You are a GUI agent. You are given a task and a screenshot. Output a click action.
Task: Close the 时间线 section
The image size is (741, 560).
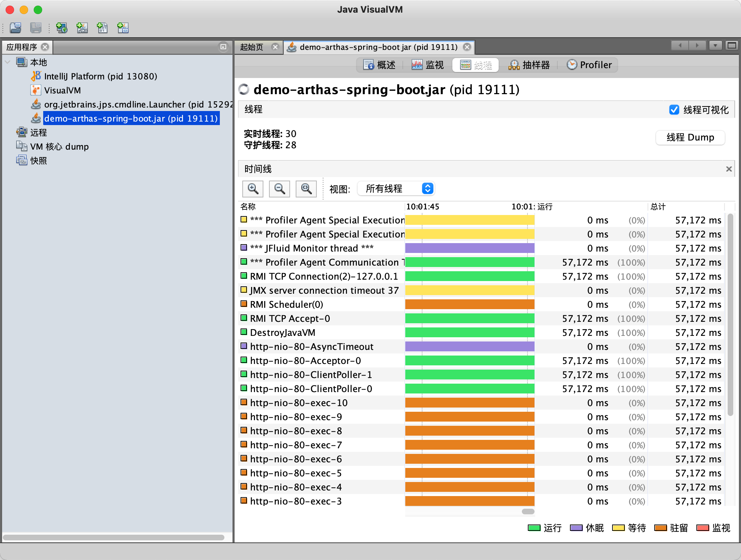729,169
